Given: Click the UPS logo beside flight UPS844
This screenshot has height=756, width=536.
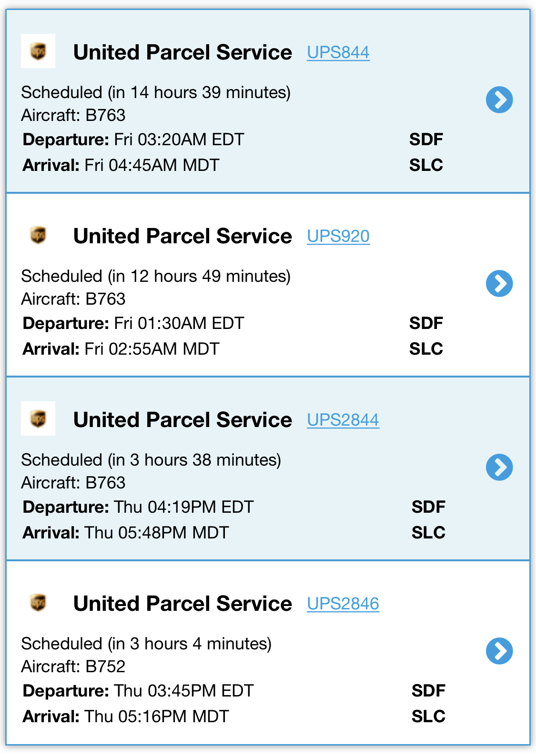Looking at the screenshot, I should pyautogui.click(x=38, y=51).
